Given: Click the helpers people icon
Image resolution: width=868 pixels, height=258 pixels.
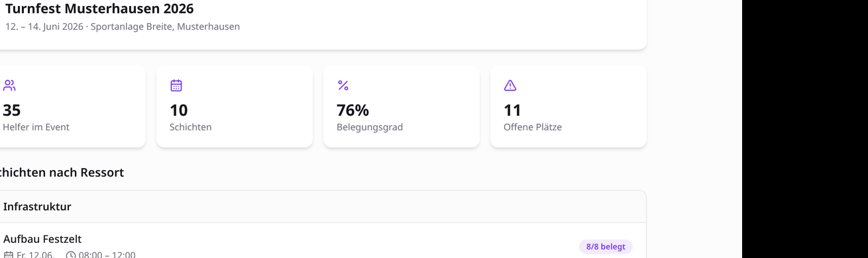Looking at the screenshot, I should (9, 85).
